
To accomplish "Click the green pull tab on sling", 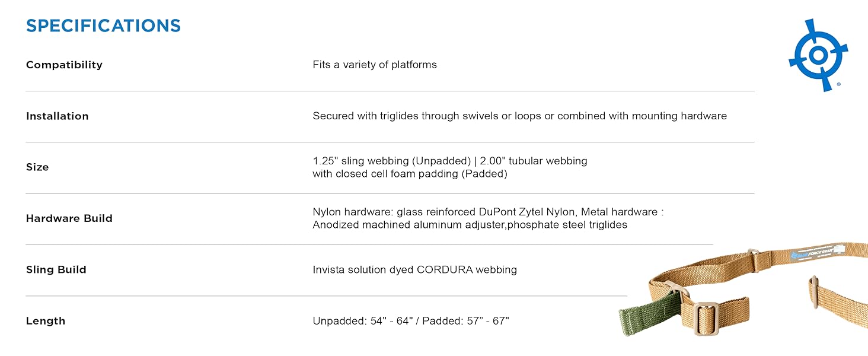I will 649,312.
